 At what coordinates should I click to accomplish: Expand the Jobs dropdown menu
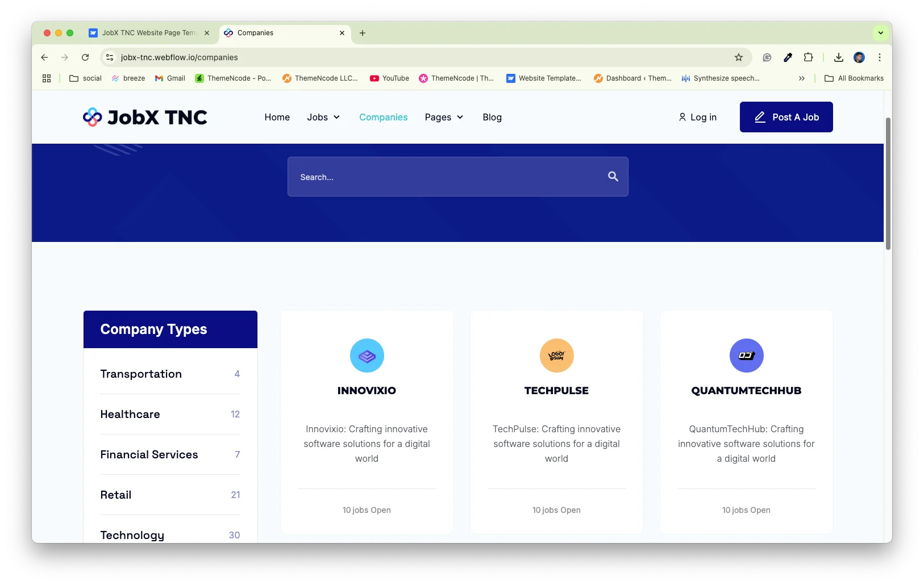tap(323, 117)
